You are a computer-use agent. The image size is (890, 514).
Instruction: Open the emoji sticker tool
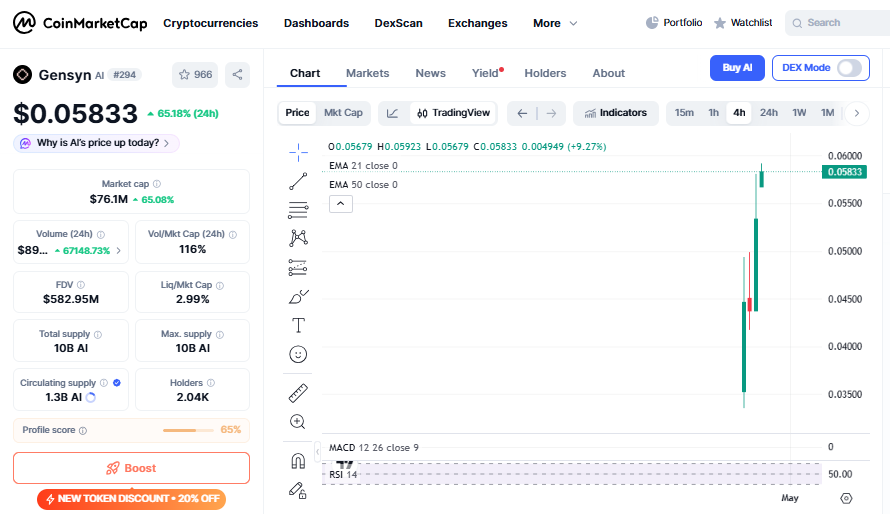(x=298, y=354)
